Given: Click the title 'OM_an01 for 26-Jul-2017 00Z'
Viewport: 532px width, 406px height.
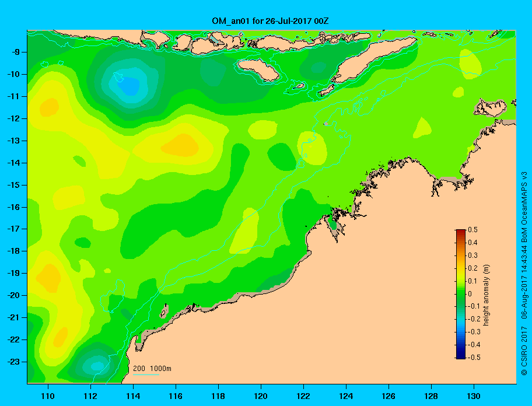Looking at the screenshot, I should [x=270, y=21].
